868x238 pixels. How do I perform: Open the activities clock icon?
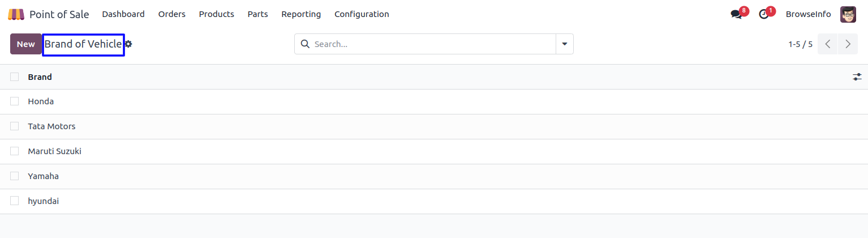(x=764, y=14)
